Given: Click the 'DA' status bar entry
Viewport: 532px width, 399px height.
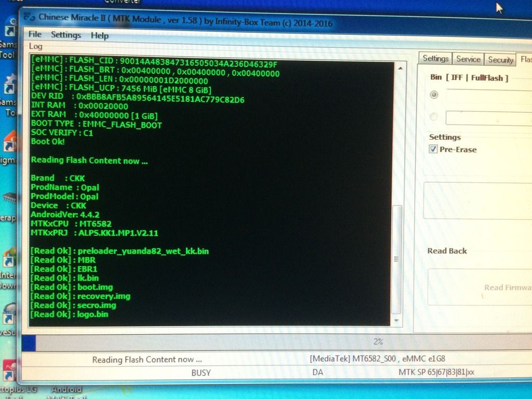Looking at the screenshot, I should point(317,373).
